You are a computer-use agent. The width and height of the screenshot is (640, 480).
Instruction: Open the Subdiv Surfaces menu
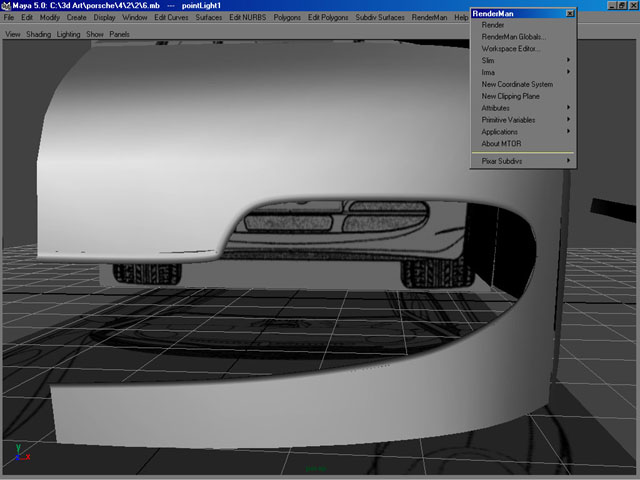click(x=380, y=18)
